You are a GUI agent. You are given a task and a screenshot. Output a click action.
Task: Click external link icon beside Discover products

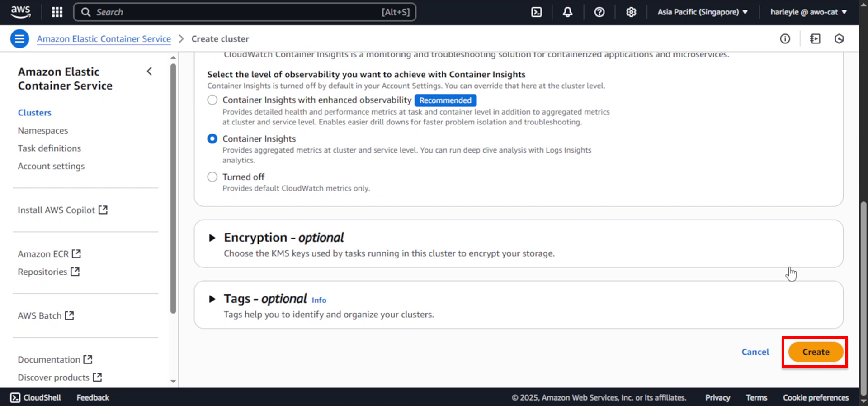click(97, 377)
